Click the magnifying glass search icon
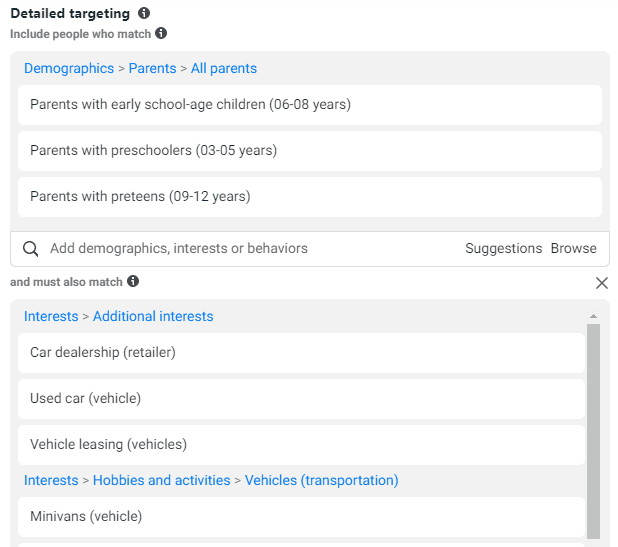 (31, 249)
